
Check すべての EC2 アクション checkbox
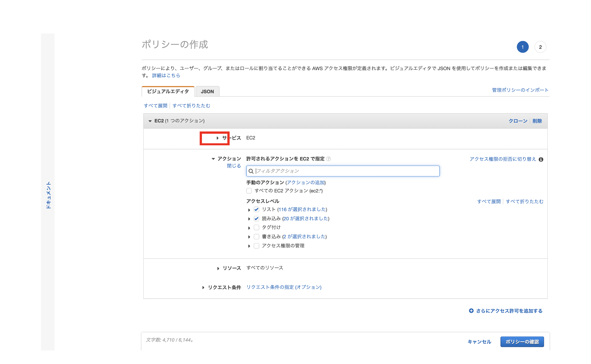[249, 191]
